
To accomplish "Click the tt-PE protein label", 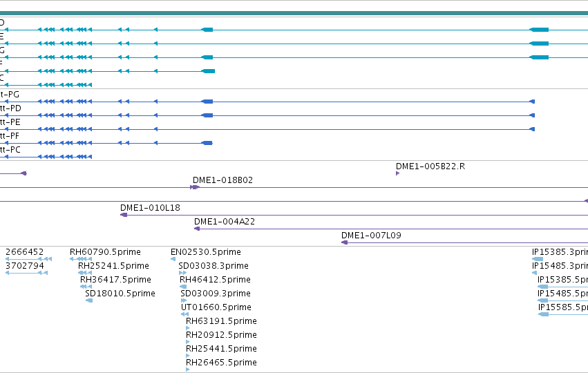I will click(10, 122).
